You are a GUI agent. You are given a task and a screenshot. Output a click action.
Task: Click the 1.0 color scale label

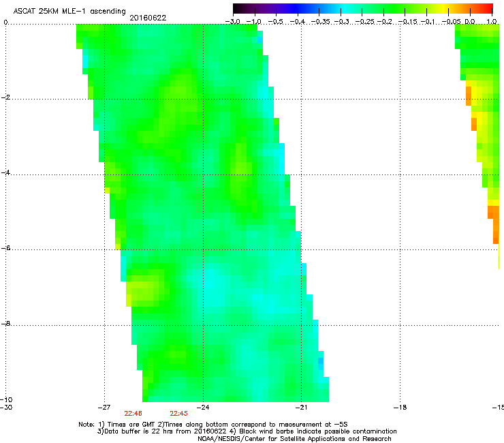pos(492,22)
